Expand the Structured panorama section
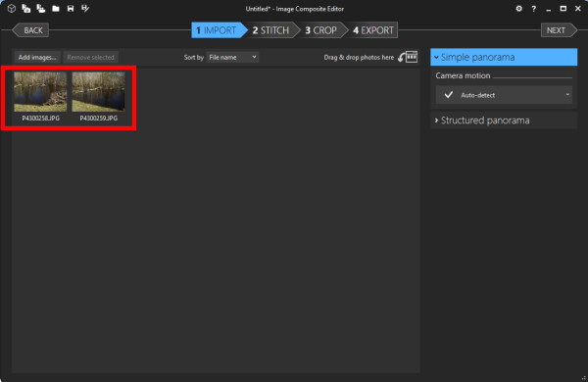This screenshot has height=382, width=588. tap(504, 120)
